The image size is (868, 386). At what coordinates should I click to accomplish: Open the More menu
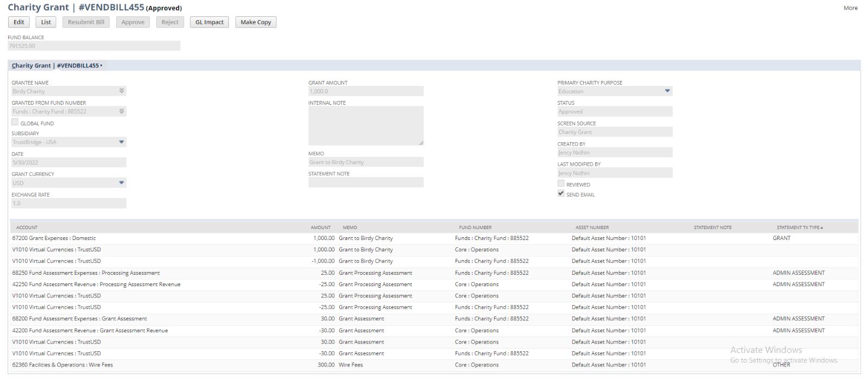850,8
